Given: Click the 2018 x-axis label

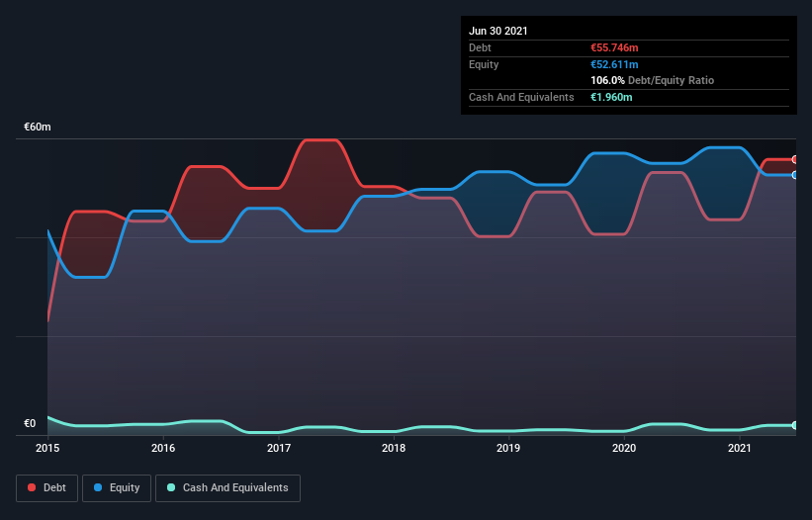Looking at the screenshot, I should point(394,448).
